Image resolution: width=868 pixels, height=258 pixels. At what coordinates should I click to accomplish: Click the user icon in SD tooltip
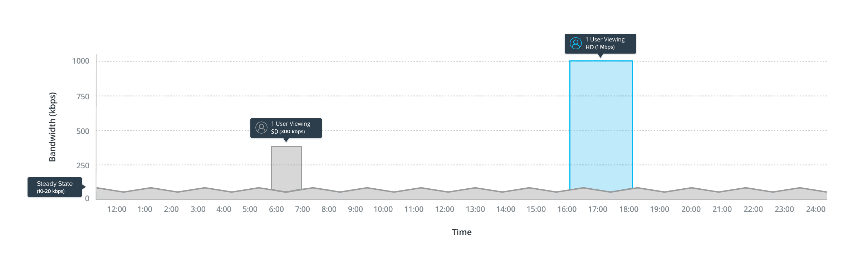261,128
